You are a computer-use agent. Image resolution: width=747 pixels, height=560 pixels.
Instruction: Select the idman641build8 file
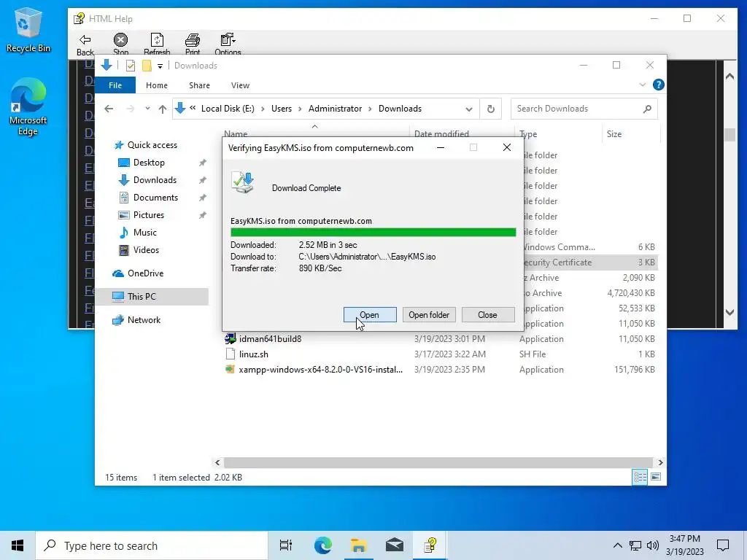[270, 339]
